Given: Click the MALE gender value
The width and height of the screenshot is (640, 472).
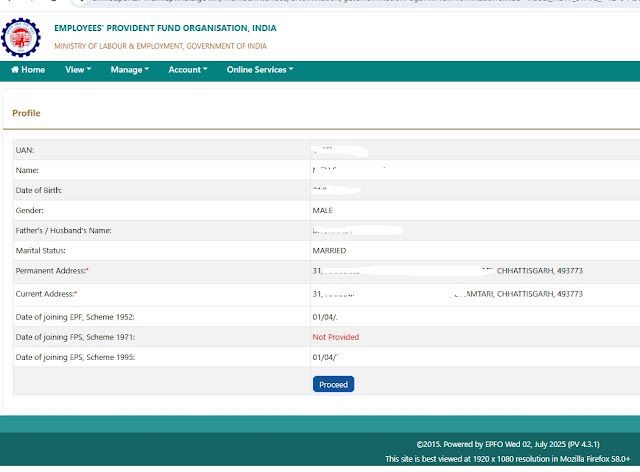Looking at the screenshot, I should [322, 210].
